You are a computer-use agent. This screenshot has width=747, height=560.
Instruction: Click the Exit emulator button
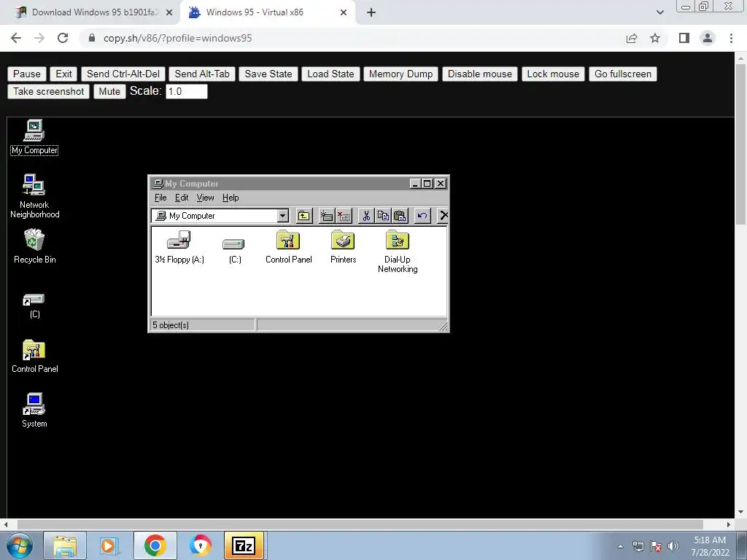coord(63,74)
